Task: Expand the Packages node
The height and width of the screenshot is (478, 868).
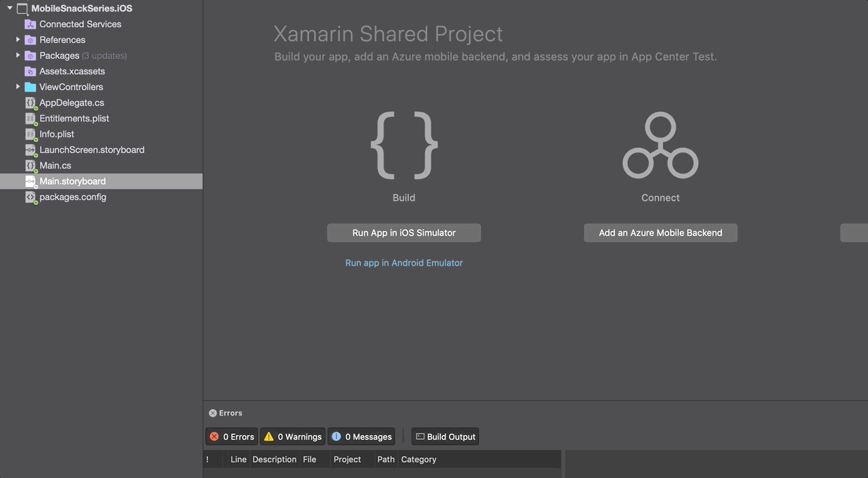Action: [x=18, y=55]
